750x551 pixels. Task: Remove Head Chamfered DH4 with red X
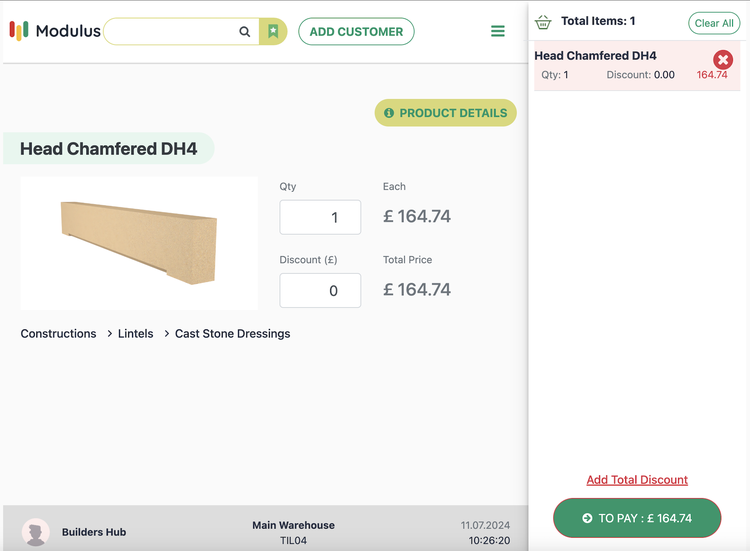pyautogui.click(x=723, y=60)
